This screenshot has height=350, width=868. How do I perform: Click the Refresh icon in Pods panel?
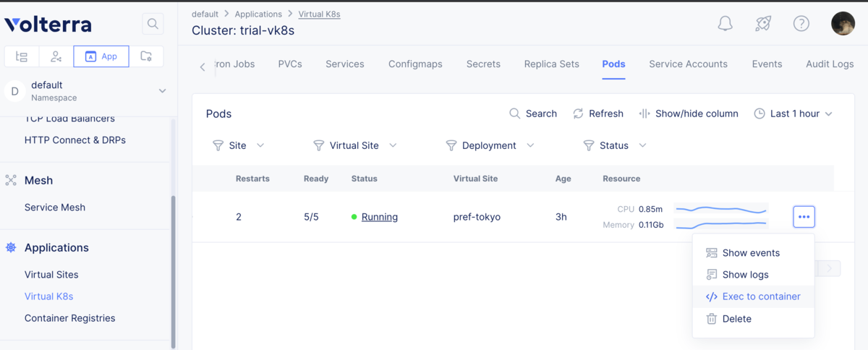(x=578, y=114)
